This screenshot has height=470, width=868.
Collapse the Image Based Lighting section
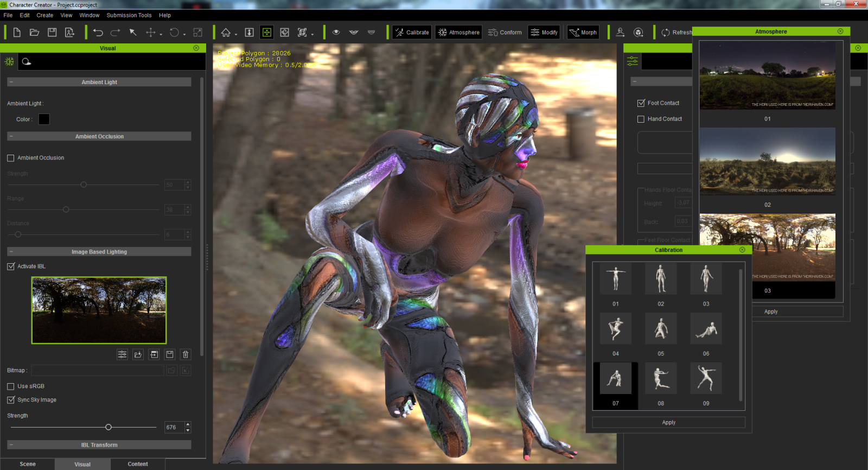pyautogui.click(x=11, y=252)
